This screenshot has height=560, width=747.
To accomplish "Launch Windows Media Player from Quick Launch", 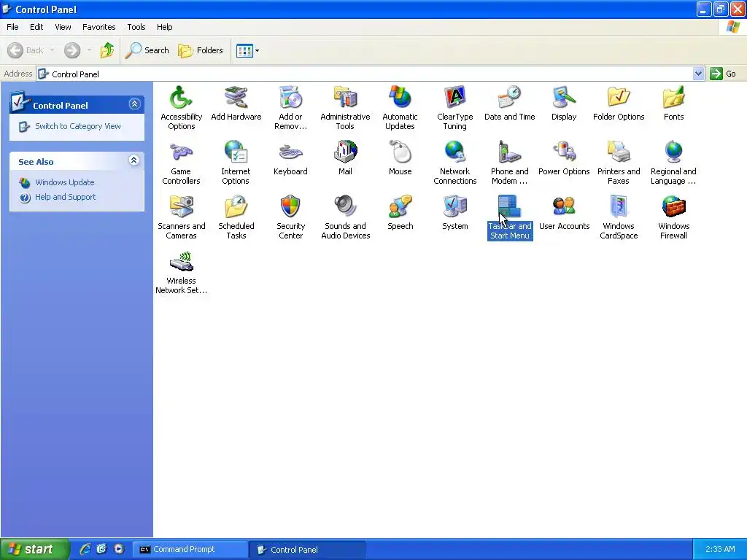I will click(x=119, y=549).
